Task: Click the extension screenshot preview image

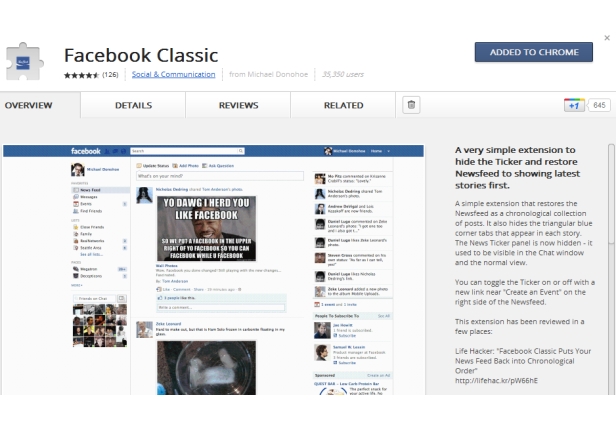Action: click(213, 269)
